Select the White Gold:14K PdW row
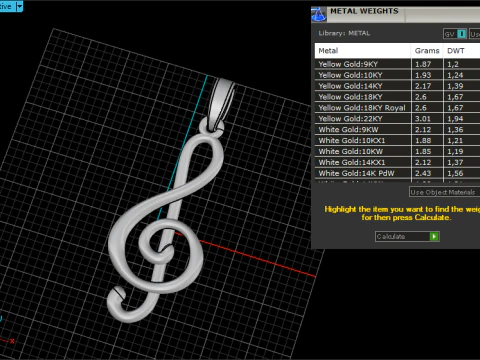Image resolution: width=480 pixels, height=360 pixels. [x=397, y=173]
